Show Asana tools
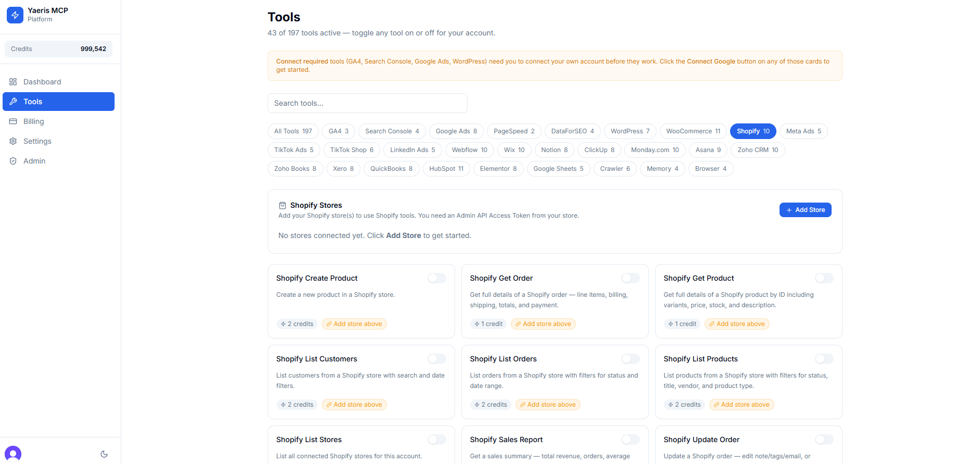The width and height of the screenshot is (980, 464). coord(708,150)
